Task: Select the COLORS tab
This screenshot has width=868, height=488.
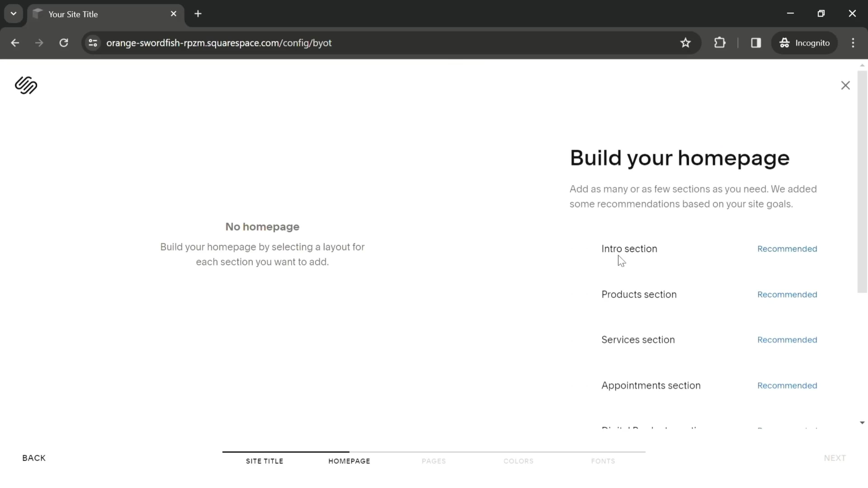Action: (518, 461)
